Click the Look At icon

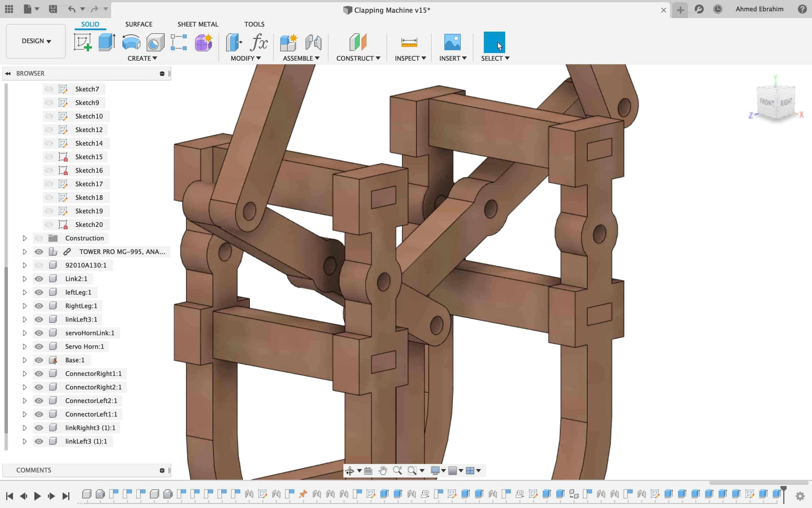click(368, 470)
